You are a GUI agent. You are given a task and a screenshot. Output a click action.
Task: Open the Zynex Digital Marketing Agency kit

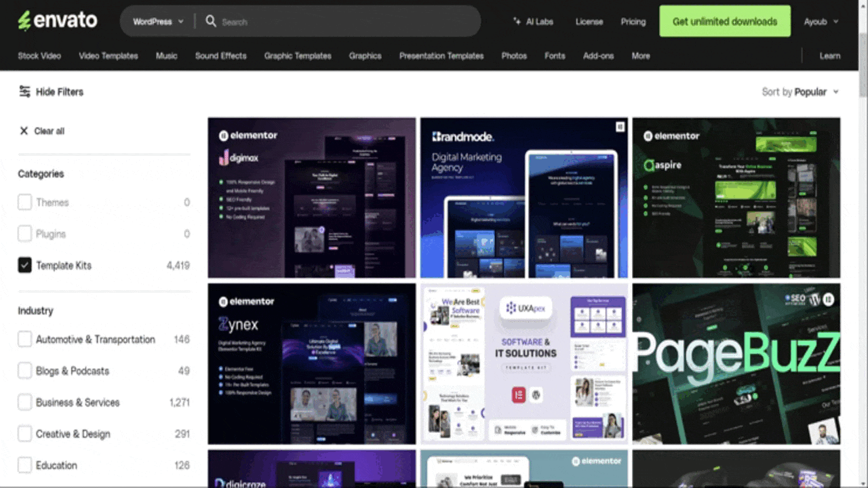pos(312,364)
